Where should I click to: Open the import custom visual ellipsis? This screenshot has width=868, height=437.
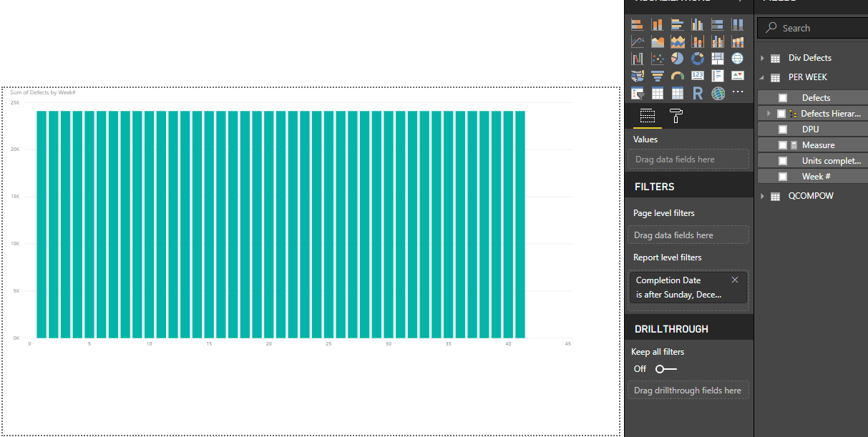coord(738,93)
